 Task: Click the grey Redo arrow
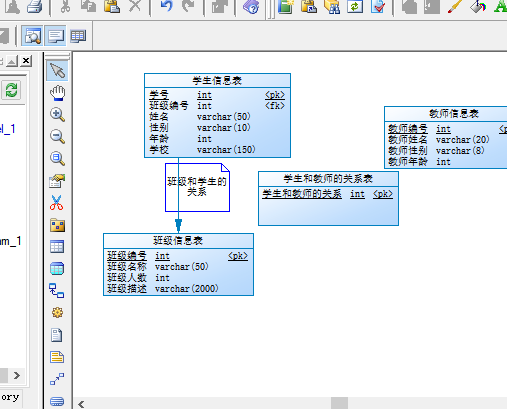point(188,6)
